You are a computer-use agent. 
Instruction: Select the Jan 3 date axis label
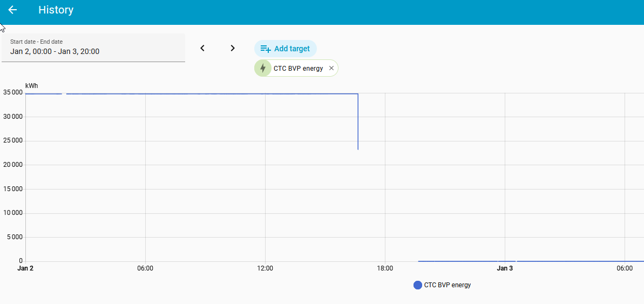pos(505,268)
